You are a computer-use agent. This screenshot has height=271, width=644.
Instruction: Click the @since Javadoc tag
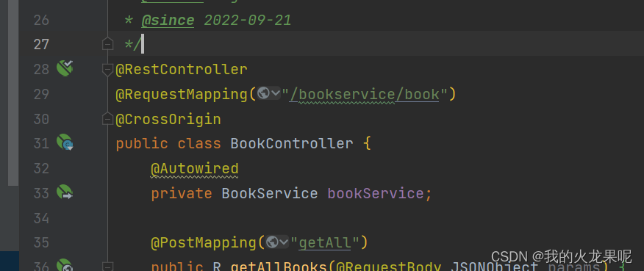168,20
